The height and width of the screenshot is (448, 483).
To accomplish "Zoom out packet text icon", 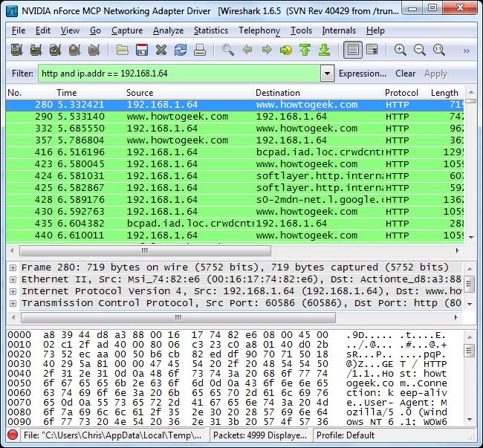I will pos(420,50).
